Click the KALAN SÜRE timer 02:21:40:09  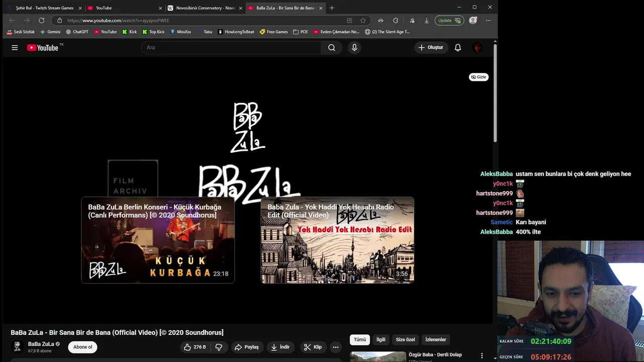pyautogui.click(x=551, y=341)
